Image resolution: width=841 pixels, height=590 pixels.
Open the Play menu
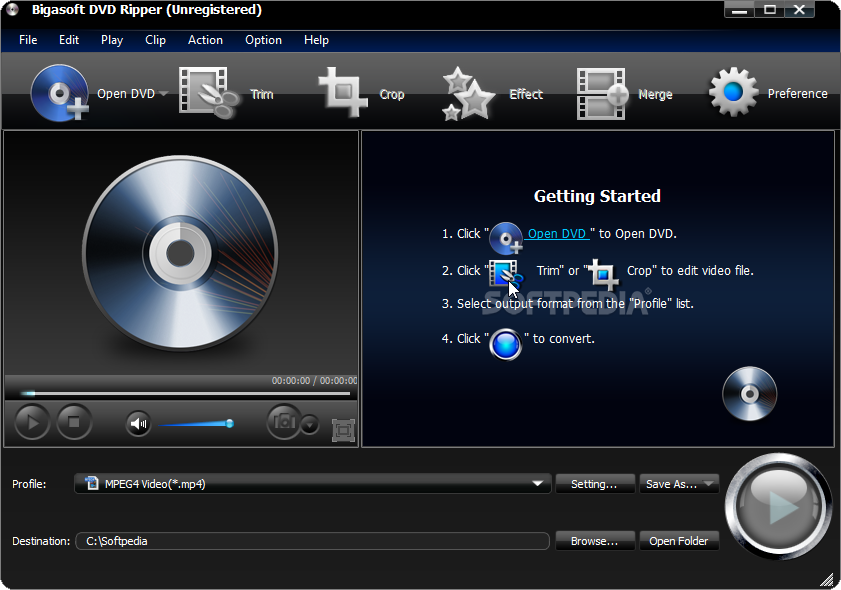tap(112, 40)
